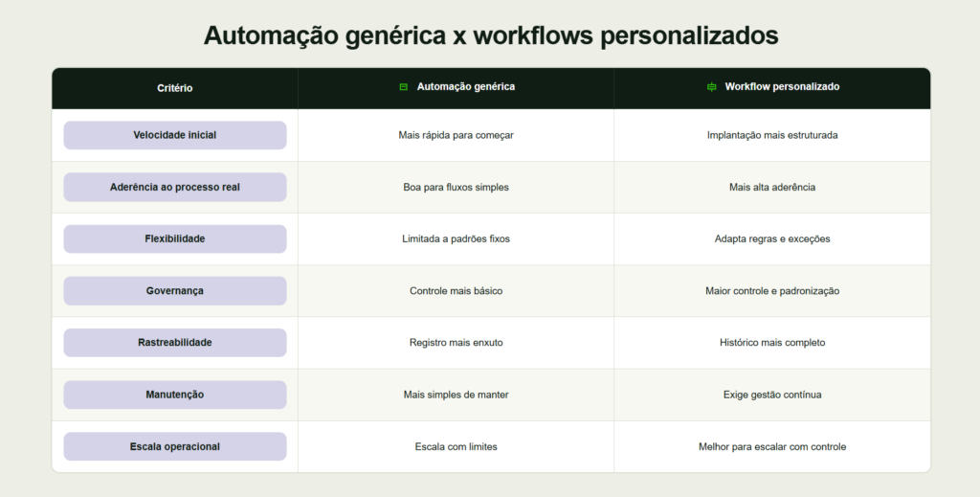Select cell 'Mais simples de manter'
The width and height of the screenshot is (980, 497).
click(457, 395)
